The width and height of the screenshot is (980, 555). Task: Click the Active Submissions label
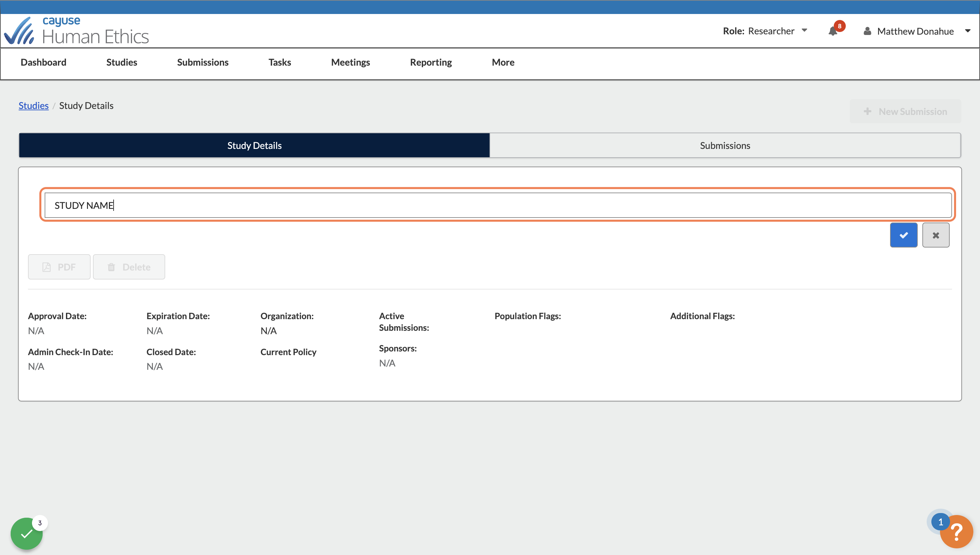click(x=404, y=322)
